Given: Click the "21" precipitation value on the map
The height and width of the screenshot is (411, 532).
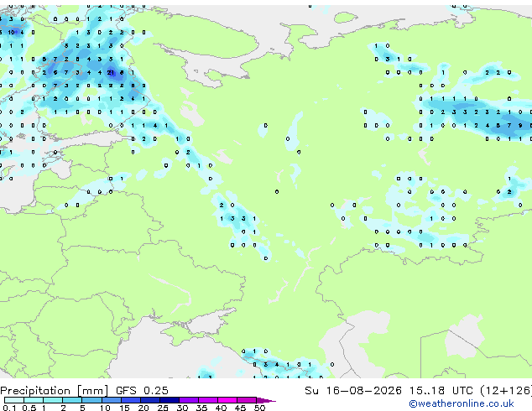Looking at the screenshot, I should coord(111,72).
